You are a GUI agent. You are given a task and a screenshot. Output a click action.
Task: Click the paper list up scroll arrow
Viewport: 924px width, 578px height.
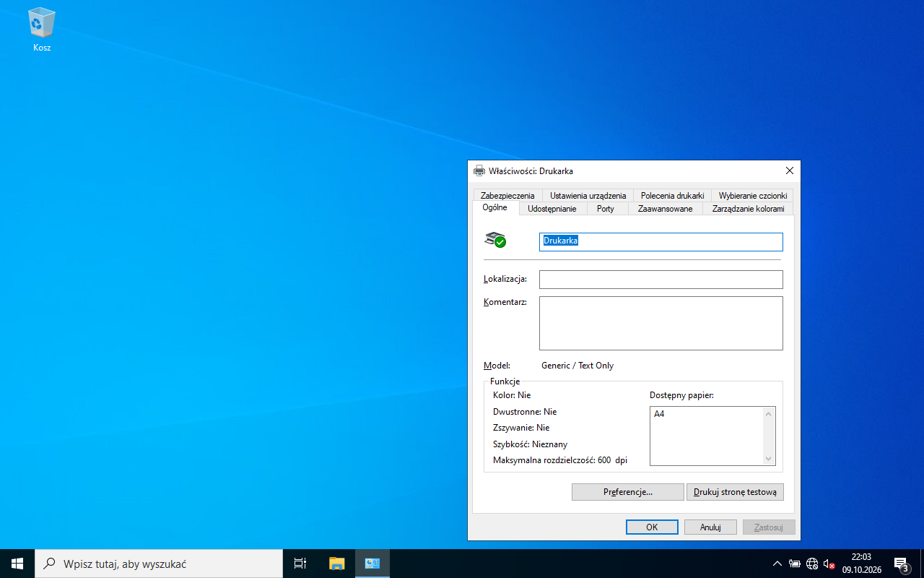(x=769, y=414)
